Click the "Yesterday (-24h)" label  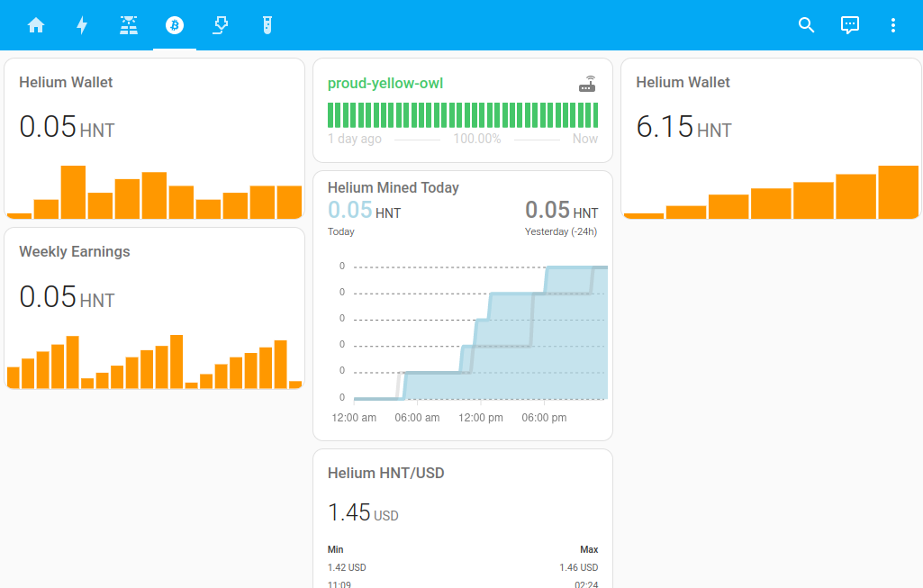561,232
